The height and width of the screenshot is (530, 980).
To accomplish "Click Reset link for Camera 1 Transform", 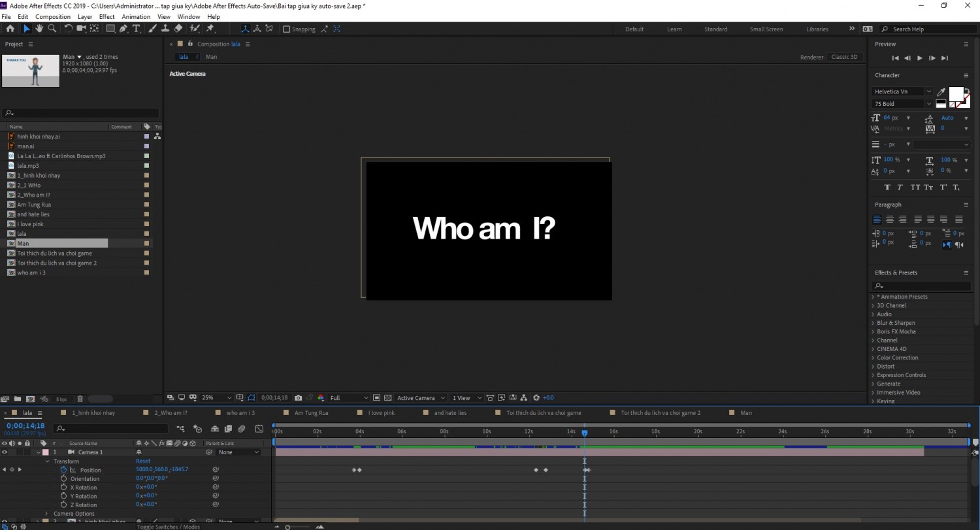I will click(143, 461).
